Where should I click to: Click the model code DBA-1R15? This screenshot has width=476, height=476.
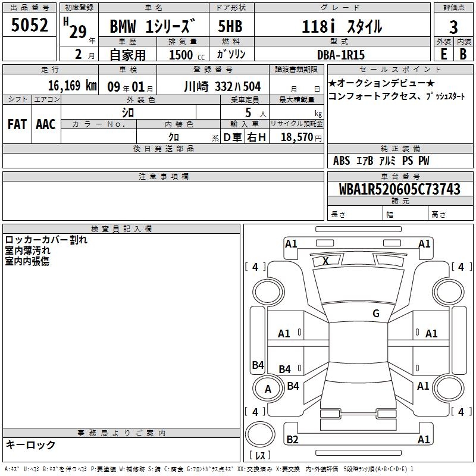pyautogui.click(x=340, y=54)
